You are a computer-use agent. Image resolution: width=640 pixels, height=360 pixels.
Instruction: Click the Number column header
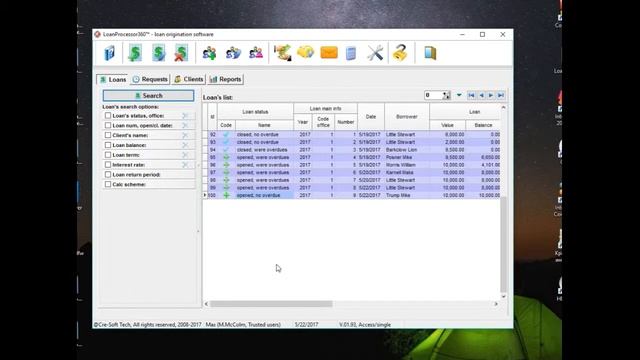346,122
